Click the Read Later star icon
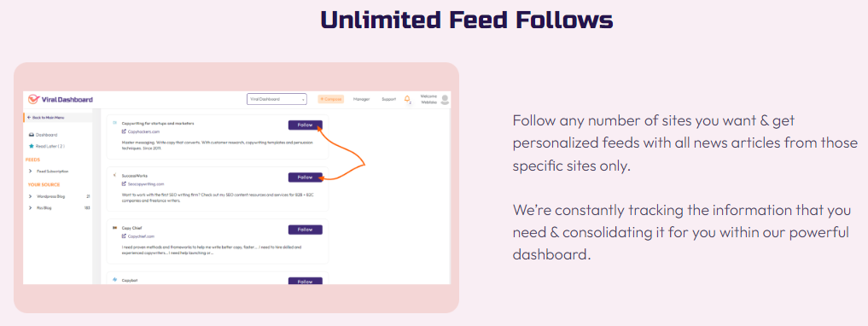The image size is (868, 326). click(31, 146)
